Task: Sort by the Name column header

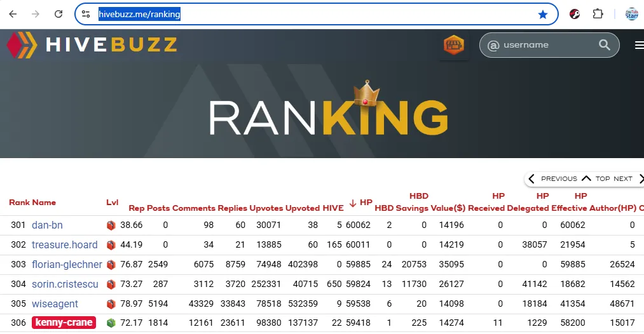Action: click(44, 203)
